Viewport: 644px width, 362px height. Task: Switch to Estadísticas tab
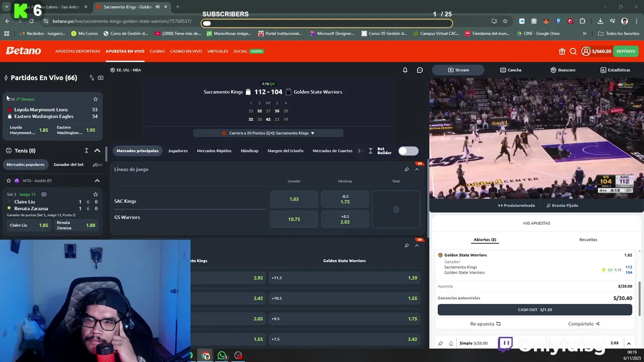[x=615, y=70]
